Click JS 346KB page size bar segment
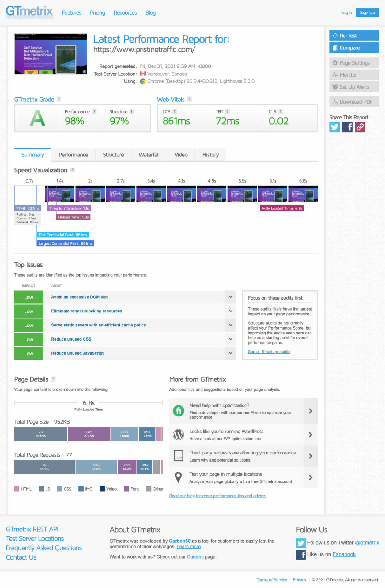385x588 pixels. (x=41, y=434)
